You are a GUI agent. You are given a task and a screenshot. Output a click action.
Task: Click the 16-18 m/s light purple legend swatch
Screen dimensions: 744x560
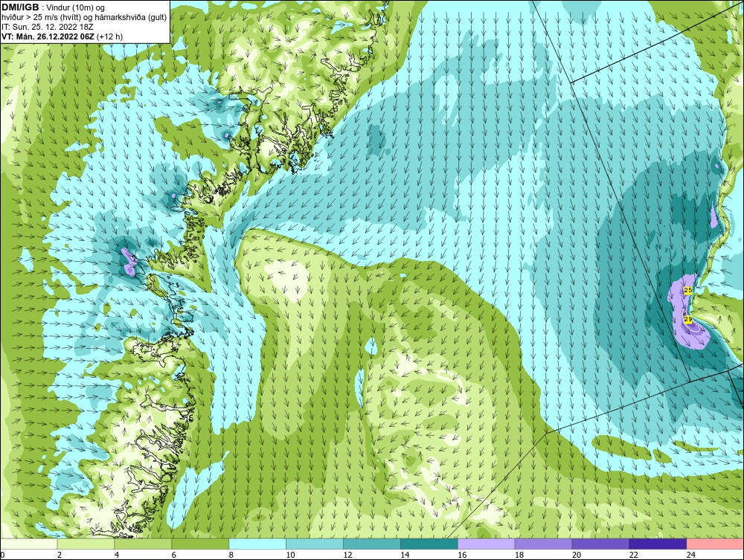tap(487, 544)
